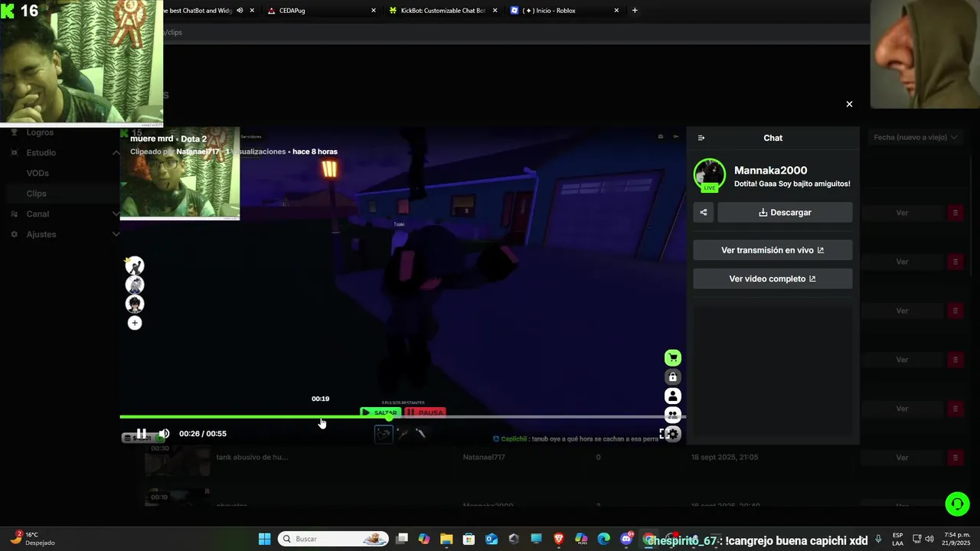Open Google Chrome from the taskbar
980x551 pixels.
click(648, 539)
